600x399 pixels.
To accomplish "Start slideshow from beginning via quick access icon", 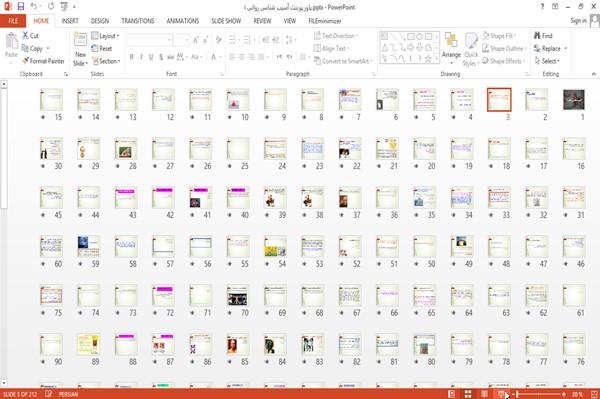I will [x=64, y=6].
